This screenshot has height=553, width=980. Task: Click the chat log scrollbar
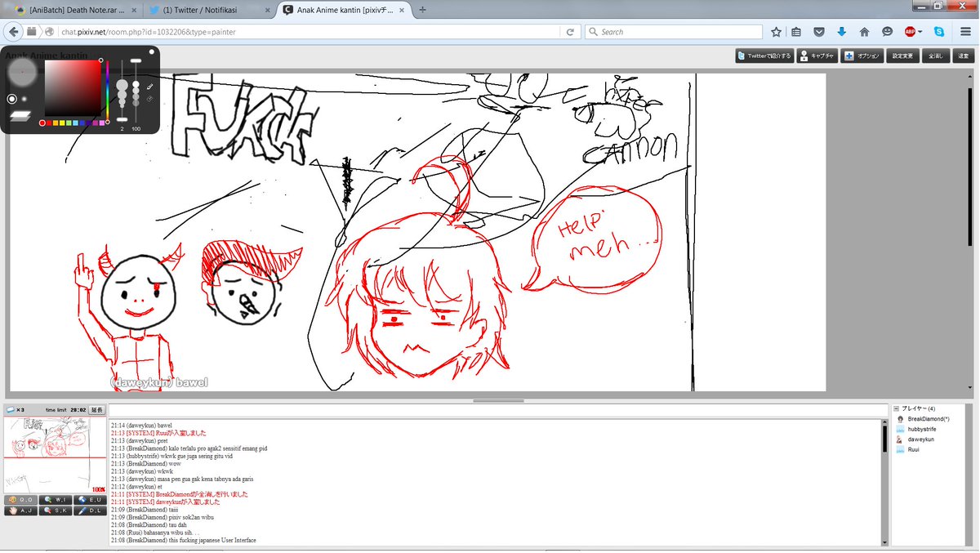(884, 483)
